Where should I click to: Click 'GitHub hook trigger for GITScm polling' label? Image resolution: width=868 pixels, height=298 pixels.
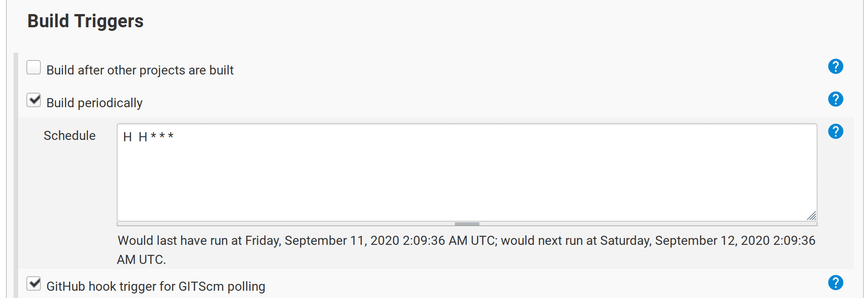(156, 287)
